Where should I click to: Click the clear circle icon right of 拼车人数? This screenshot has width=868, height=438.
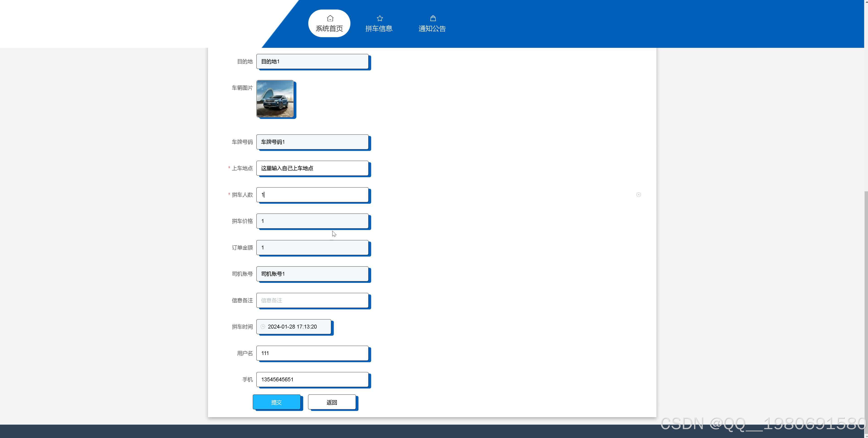pyautogui.click(x=638, y=195)
